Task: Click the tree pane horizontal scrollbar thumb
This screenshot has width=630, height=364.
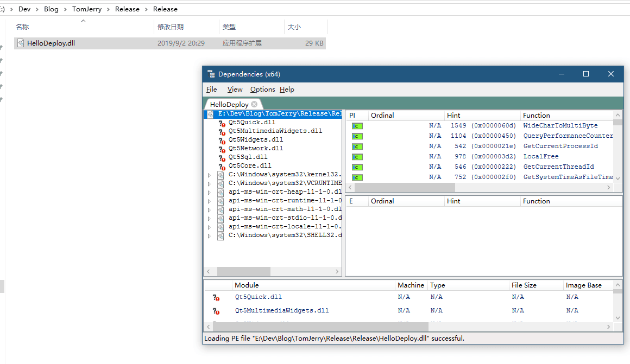Action: (244, 272)
